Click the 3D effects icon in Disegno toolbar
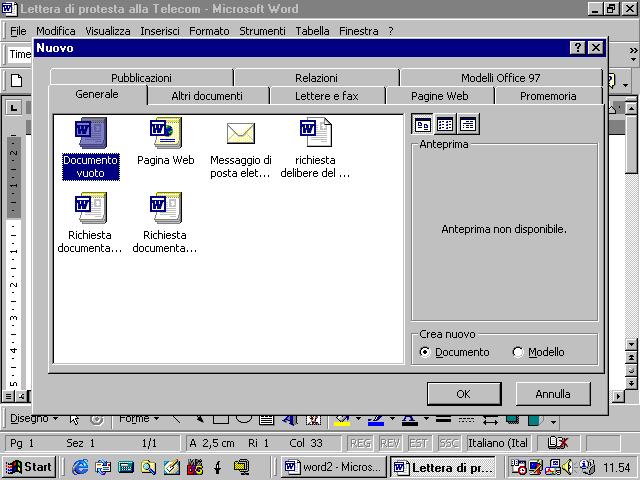640x480 pixels. tap(536, 420)
